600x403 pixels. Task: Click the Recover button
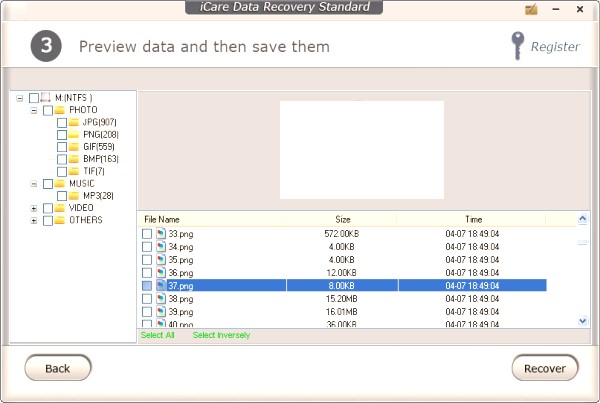[545, 368]
